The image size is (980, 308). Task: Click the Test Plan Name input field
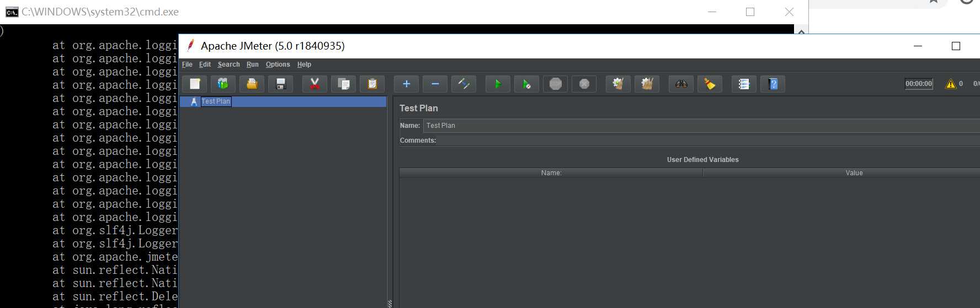(x=701, y=126)
